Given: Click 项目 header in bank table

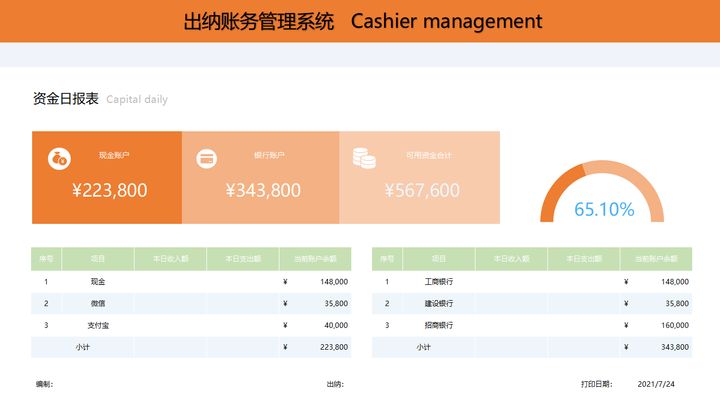Looking at the screenshot, I should point(439,259).
